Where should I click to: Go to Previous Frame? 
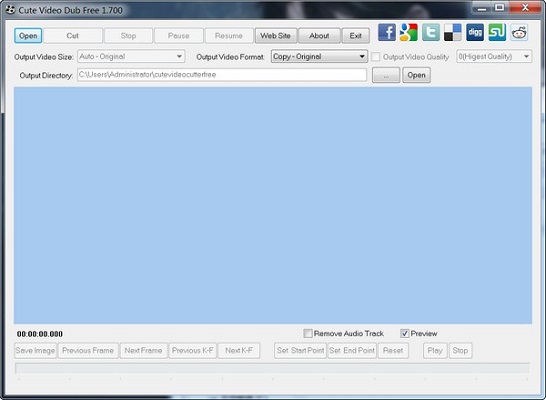pyautogui.click(x=88, y=351)
